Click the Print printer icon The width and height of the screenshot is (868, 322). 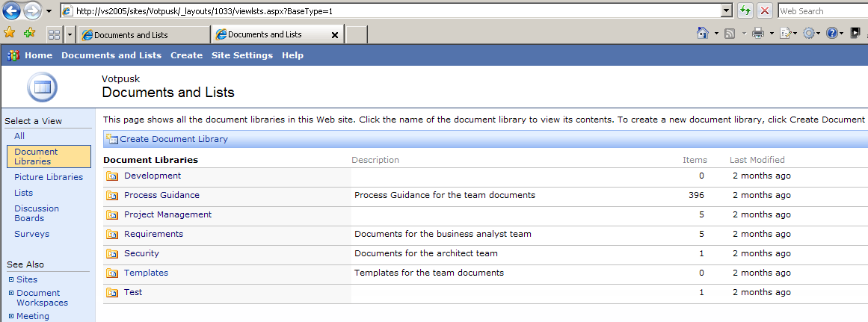click(x=757, y=34)
